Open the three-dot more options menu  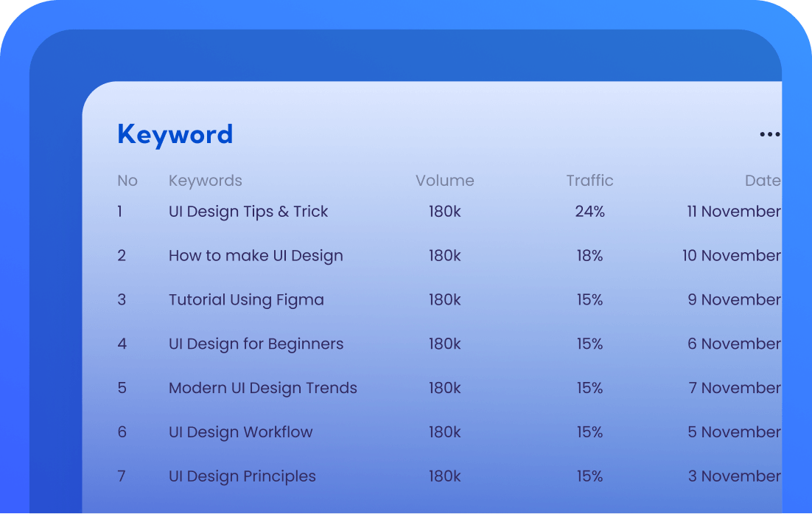pos(769,134)
